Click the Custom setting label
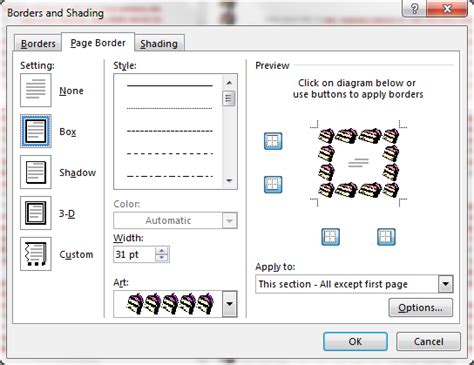Viewport: 474px width, 365px height. click(76, 255)
